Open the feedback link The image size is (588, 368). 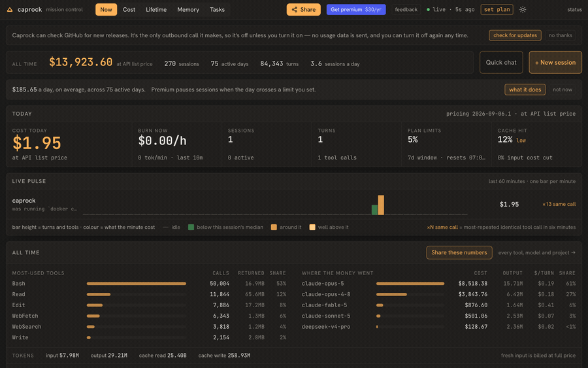[406, 10]
